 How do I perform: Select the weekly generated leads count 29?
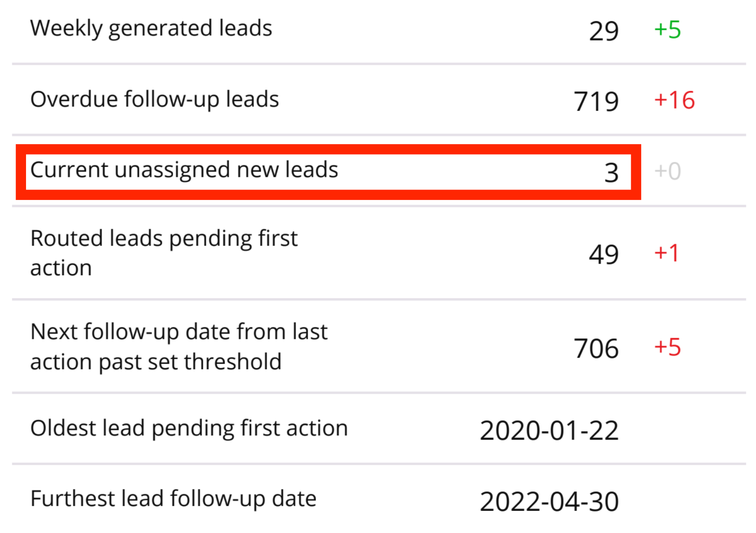(x=604, y=31)
